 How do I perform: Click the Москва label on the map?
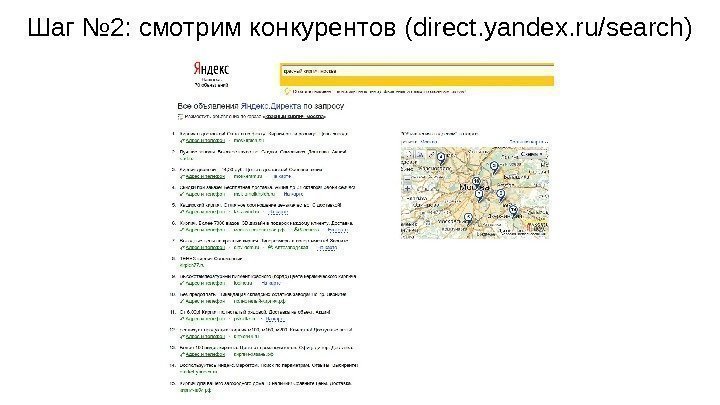click(x=473, y=187)
